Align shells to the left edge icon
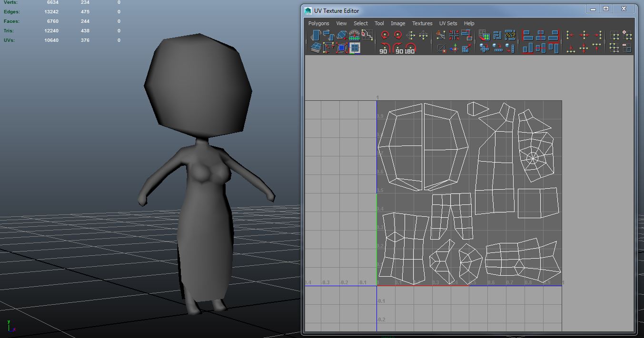The height and width of the screenshot is (338, 644). [x=528, y=35]
